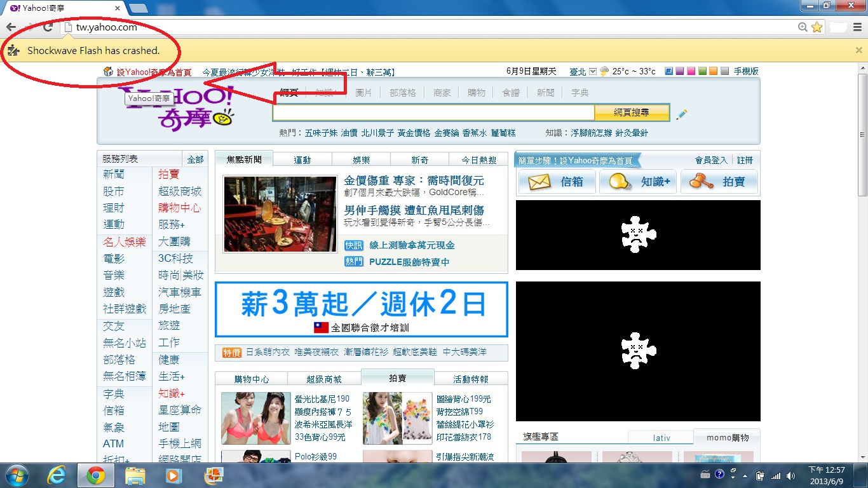Open Windows Explorer folder in taskbar

click(x=135, y=475)
